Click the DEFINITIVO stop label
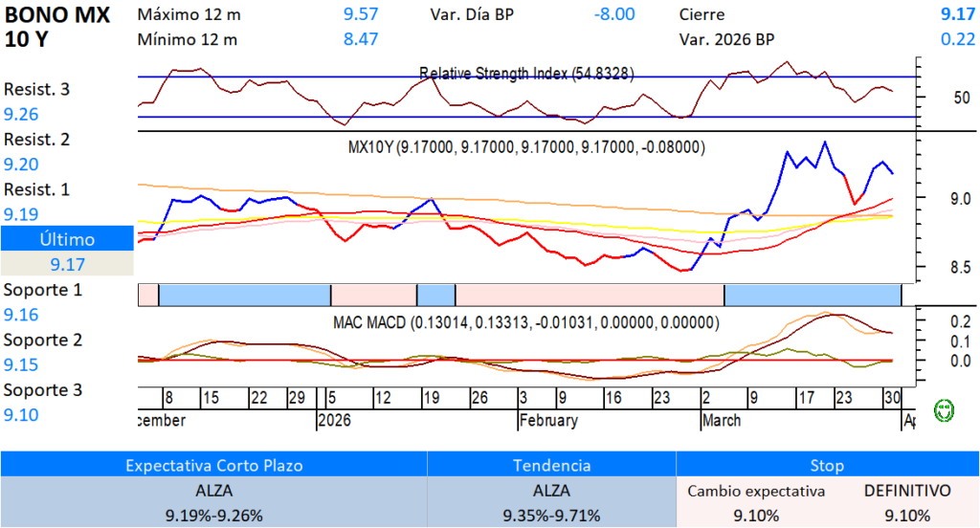This screenshot has width=980, height=528. click(907, 491)
